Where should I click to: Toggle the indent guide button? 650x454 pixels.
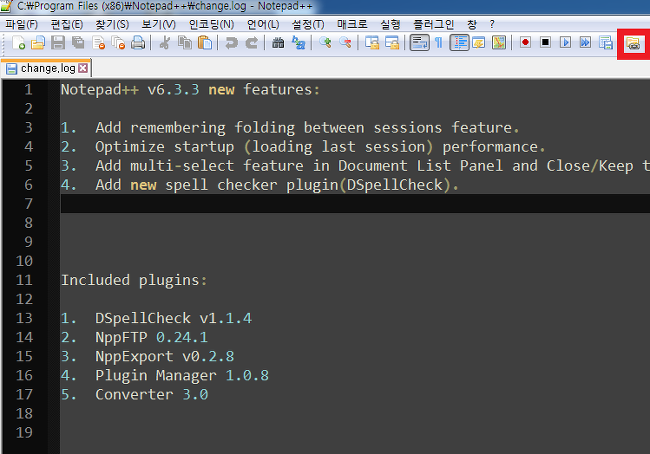coord(459,43)
